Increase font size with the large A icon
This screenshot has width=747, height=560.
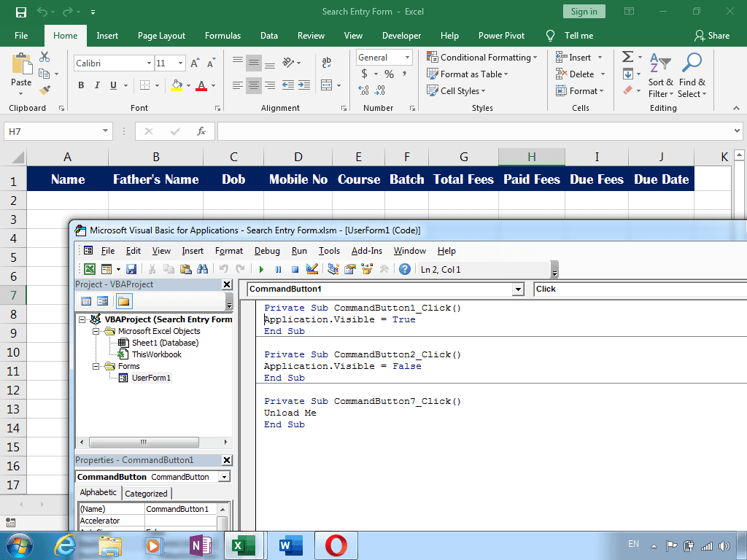coord(194,63)
